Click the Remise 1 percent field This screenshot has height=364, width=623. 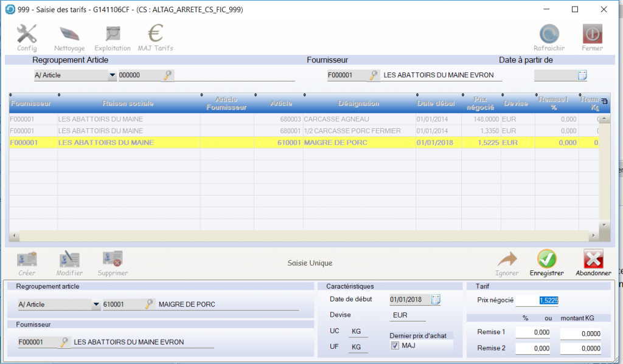(x=533, y=333)
